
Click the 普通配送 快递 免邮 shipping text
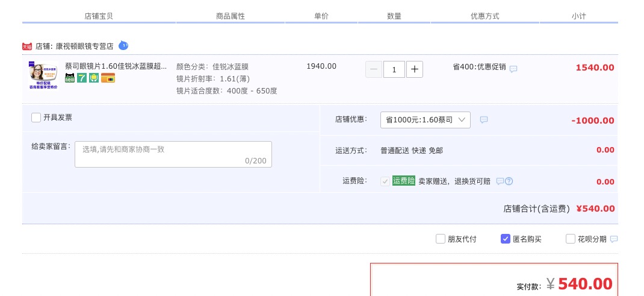tap(412, 151)
